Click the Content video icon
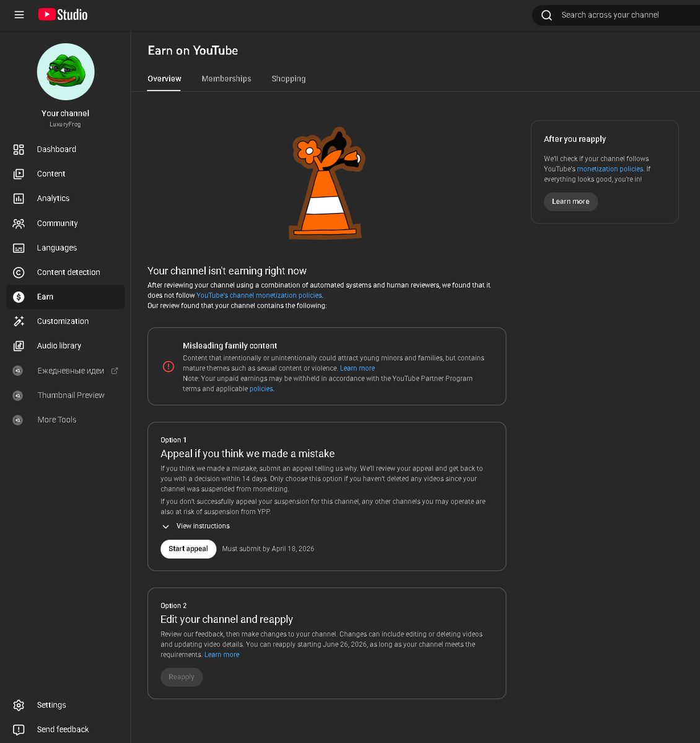Screen dimensions: 700x743 (19, 174)
